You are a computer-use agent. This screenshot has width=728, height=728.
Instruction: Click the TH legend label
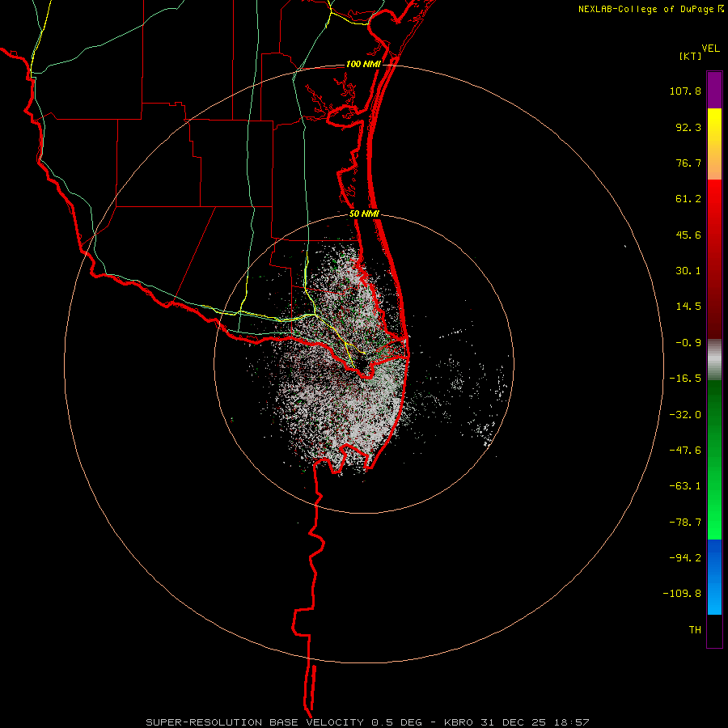pyautogui.click(x=695, y=630)
